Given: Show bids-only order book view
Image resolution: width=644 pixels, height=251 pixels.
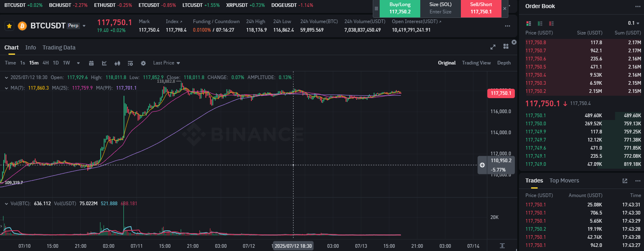Looking at the screenshot, I should point(540,24).
